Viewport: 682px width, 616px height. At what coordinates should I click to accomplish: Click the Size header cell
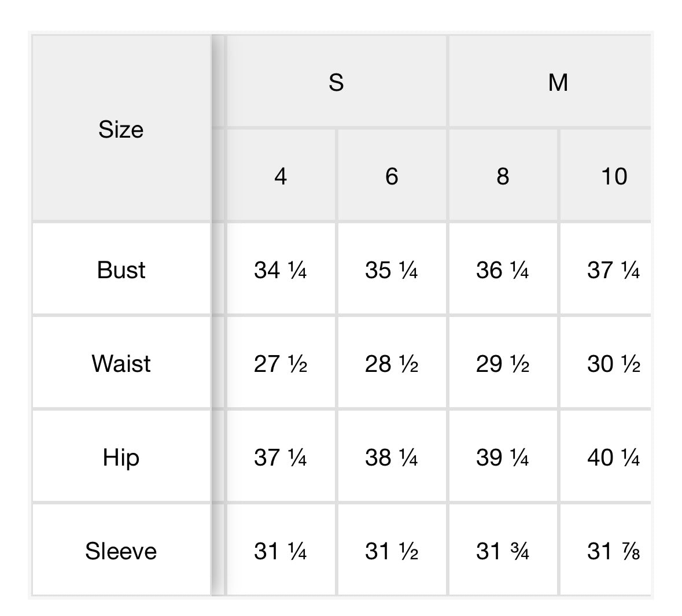click(x=121, y=130)
